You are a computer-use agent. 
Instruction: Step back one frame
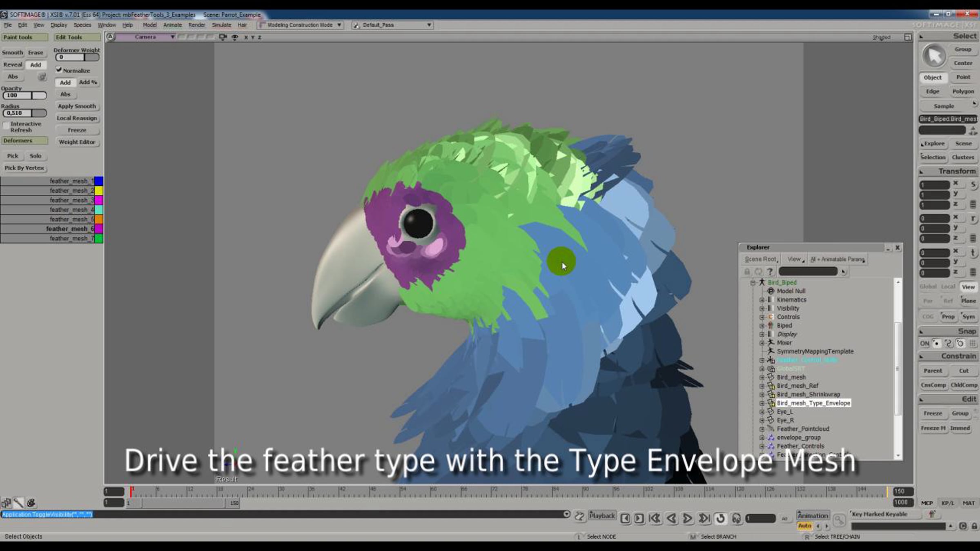(625, 518)
